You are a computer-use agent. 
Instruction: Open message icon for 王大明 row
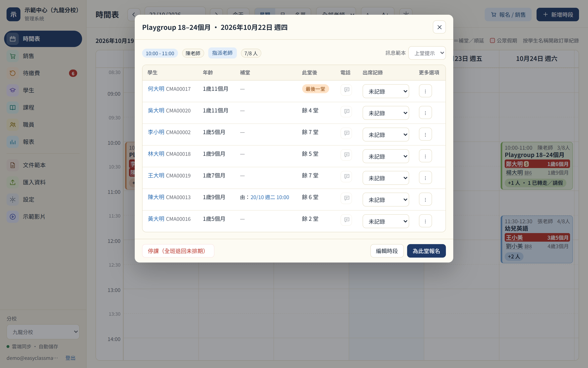(x=346, y=177)
